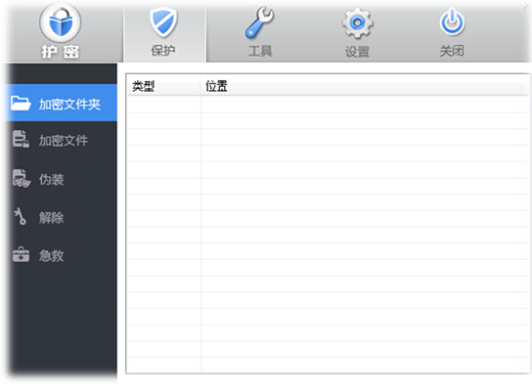Screen dimensions: 532x392
Task: Click the power 关闭 icon
Action: coord(452,22)
